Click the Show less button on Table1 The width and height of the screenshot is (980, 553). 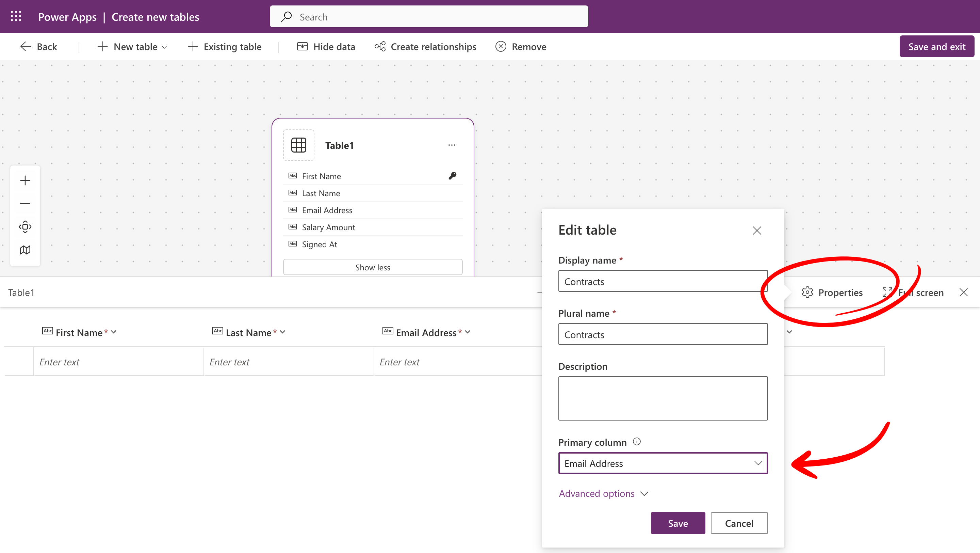coord(373,267)
